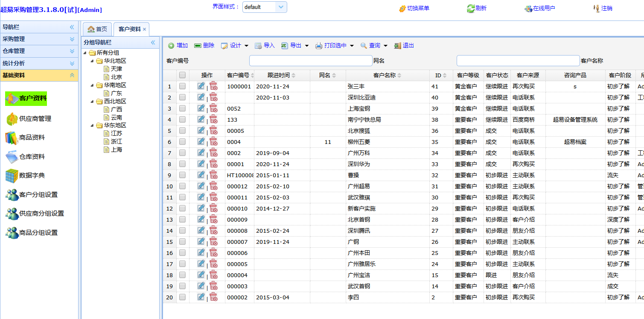644x319 pixels.
Task: Collapse the 华北地区 tree node
Action: click(x=92, y=61)
